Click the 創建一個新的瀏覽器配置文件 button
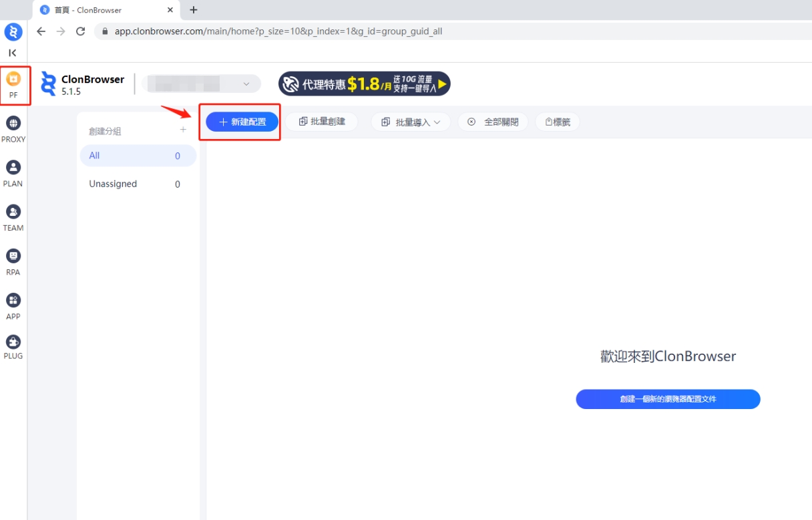Viewport: 812px width, 520px height. point(668,399)
